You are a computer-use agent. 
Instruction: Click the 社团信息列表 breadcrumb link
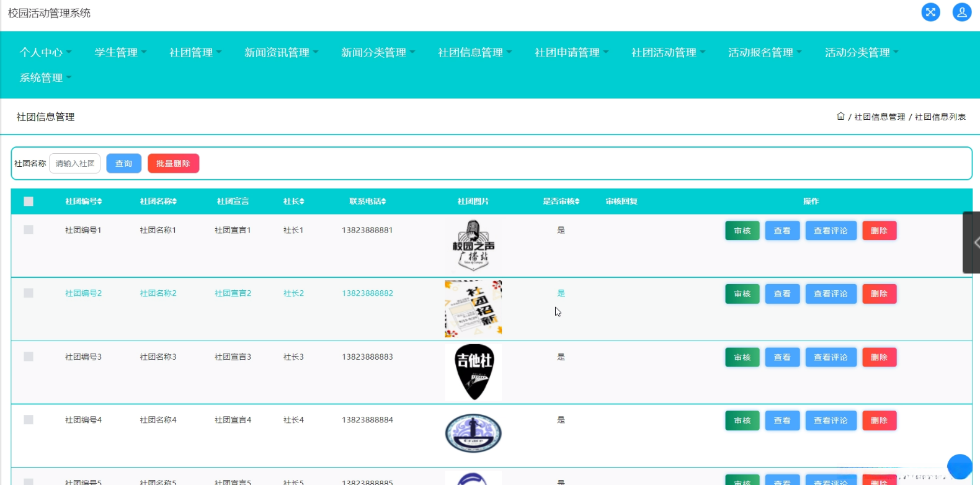click(x=940, y=117)
